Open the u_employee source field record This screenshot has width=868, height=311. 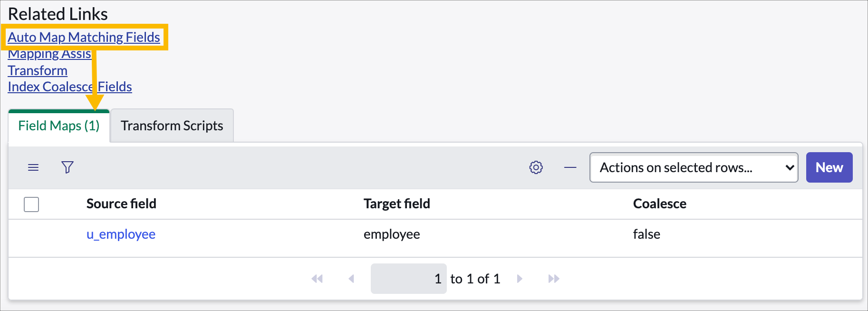pyautogui.click(x=121, y=234)
